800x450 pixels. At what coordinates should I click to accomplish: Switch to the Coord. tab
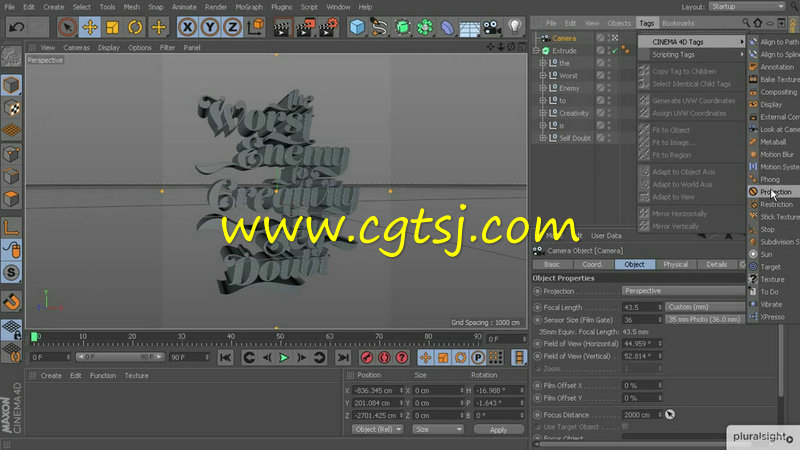(592, 264)
